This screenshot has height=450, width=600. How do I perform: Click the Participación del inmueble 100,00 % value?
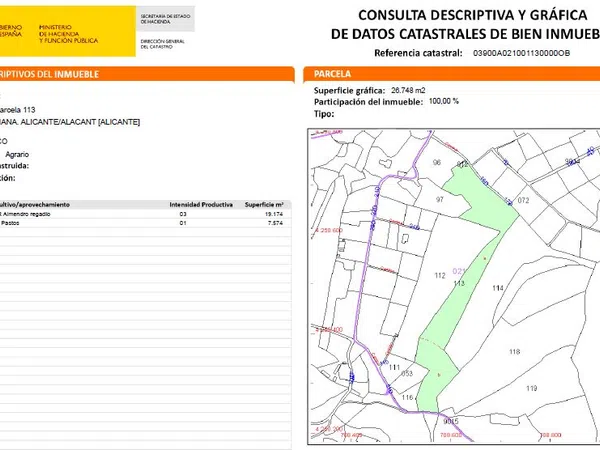(x=443, y=102)
